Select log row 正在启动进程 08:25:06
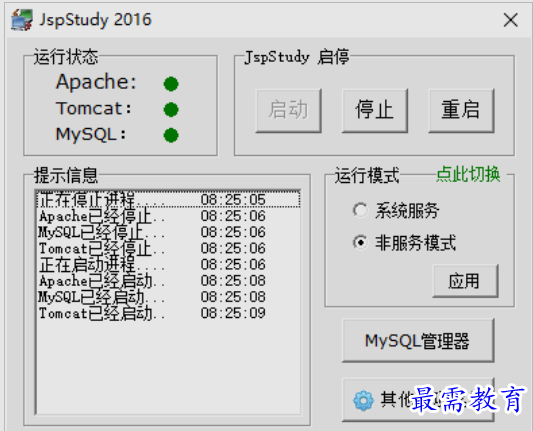 click(x=168, y=264)
